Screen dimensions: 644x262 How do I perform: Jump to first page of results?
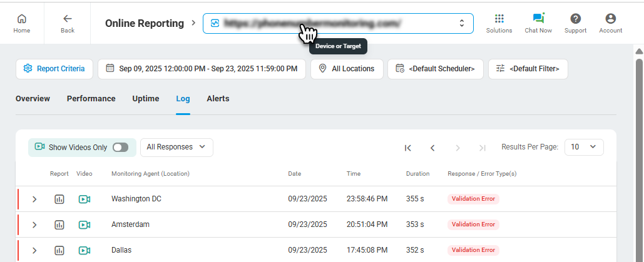[x=408, y=148]
